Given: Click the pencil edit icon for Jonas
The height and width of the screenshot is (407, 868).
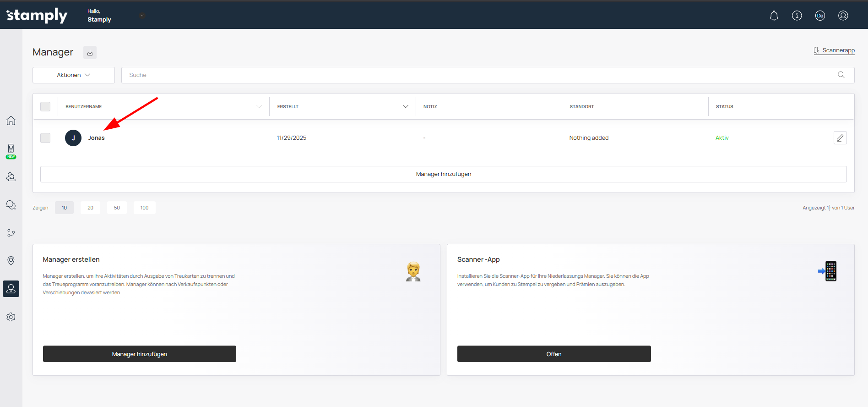Looking at the screenshot, I should point(840,138).
